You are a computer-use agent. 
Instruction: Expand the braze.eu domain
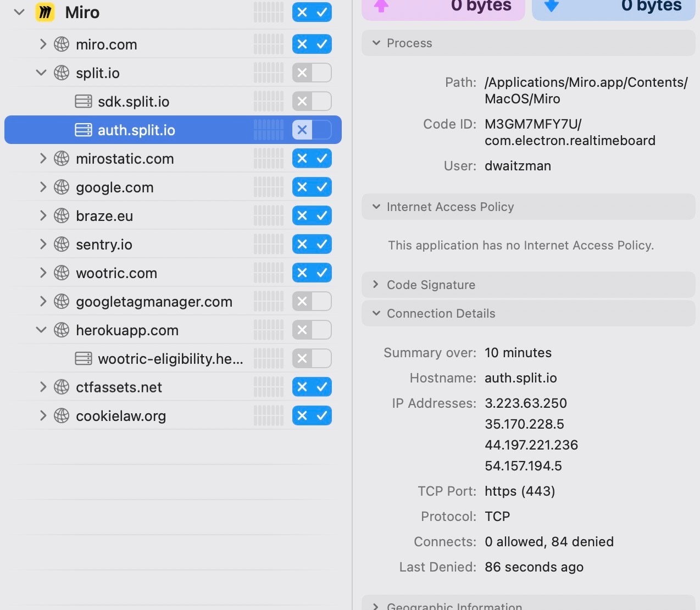(x=43, y=215)
